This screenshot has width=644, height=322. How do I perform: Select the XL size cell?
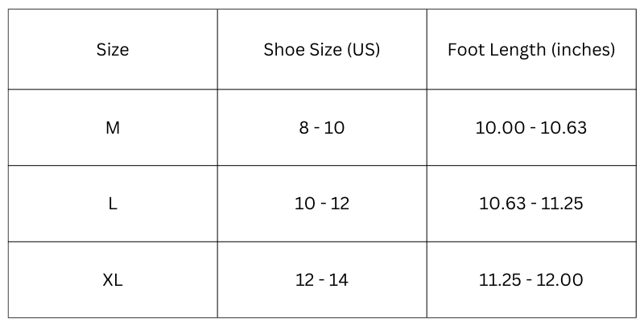coord(113,280)
